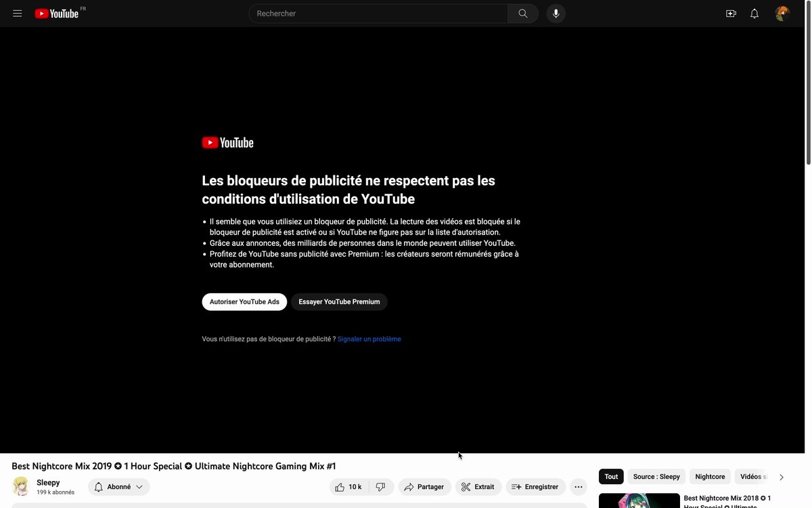Viewport: 812px width, 508px height.
Task: Click Essayer YouTube Premium button
Action: tap(339, 302)
